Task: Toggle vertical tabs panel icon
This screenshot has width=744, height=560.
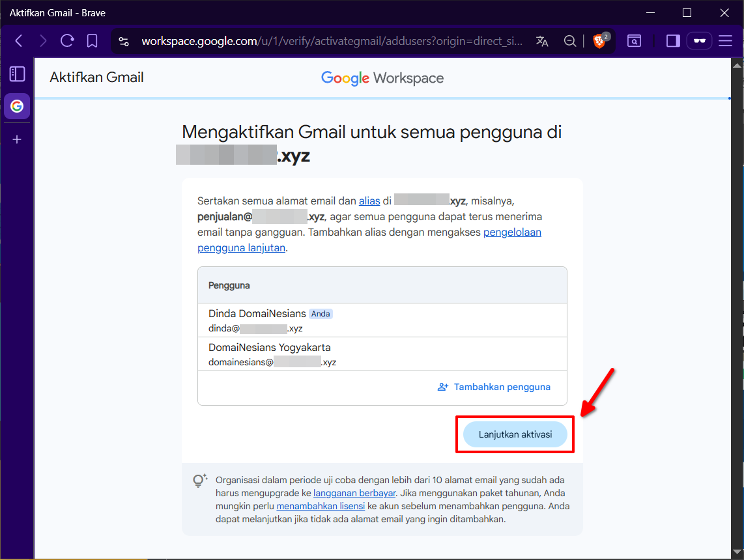Action: click(x=17, y=74)
